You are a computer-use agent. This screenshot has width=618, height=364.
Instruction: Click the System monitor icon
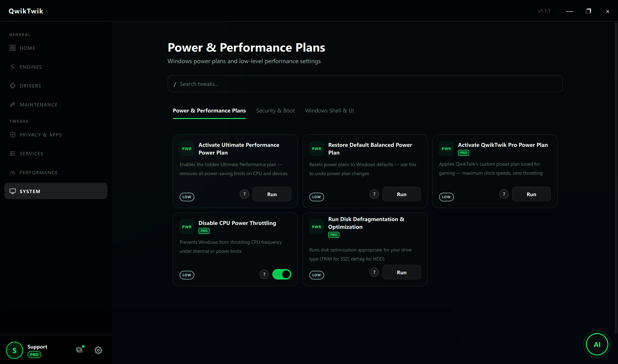[12, 191]
